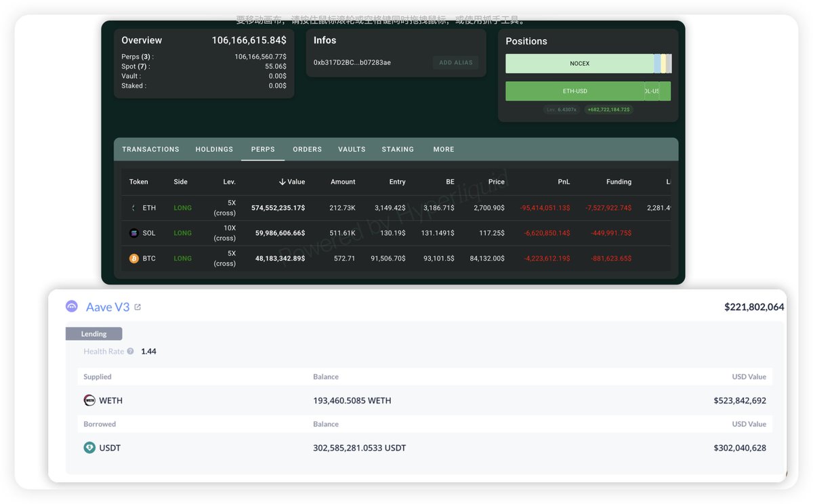Click the ADD ALIAS button

pyautogui.click(x=455, y=62)
